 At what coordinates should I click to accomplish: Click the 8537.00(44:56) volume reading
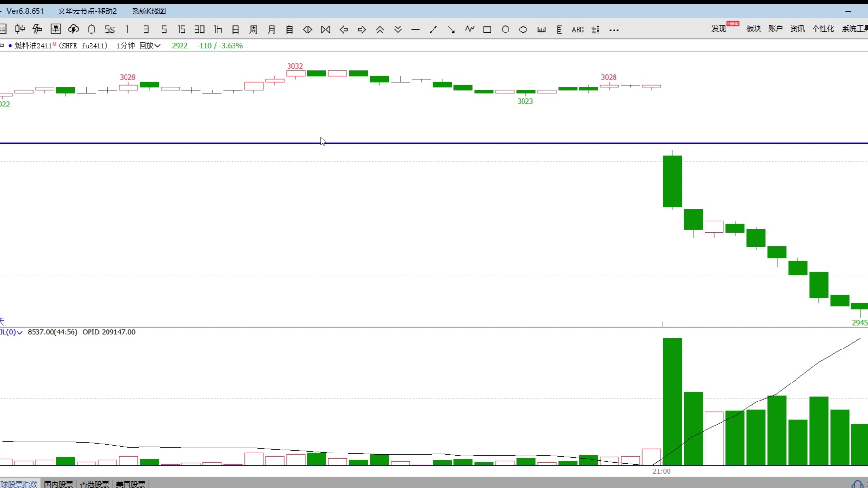click(53, 332)
